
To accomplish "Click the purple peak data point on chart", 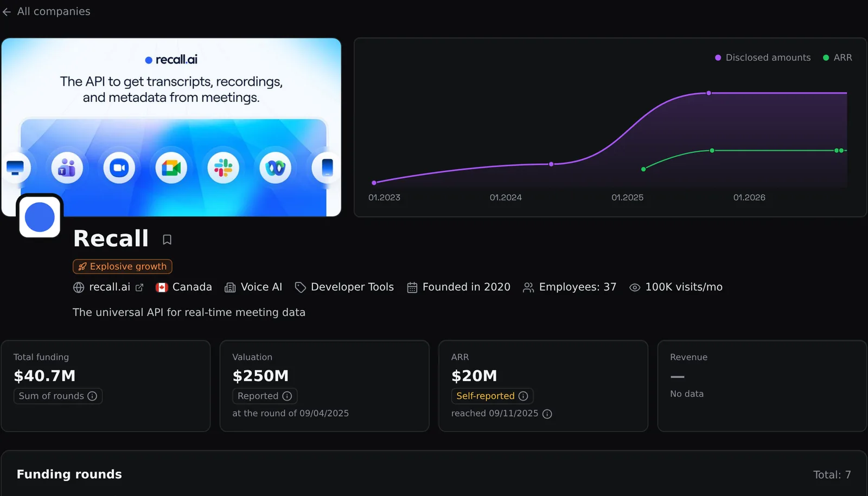I will [709, 93].
